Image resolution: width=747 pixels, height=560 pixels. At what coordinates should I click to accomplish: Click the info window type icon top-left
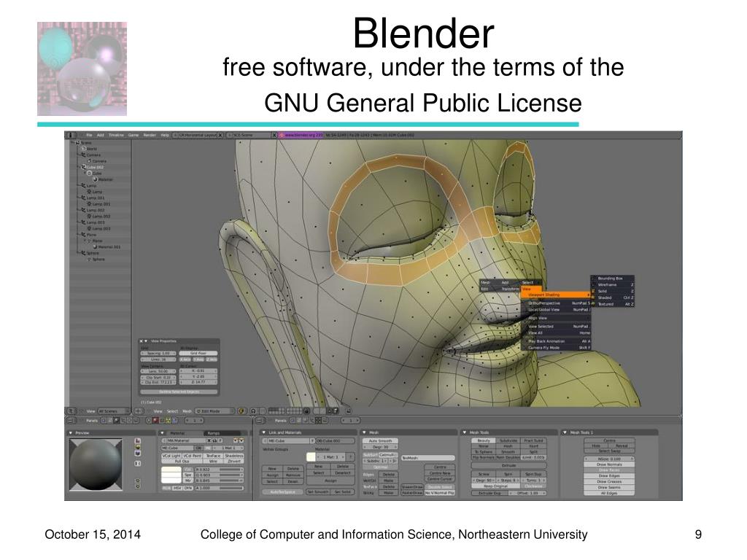point(70,135)
